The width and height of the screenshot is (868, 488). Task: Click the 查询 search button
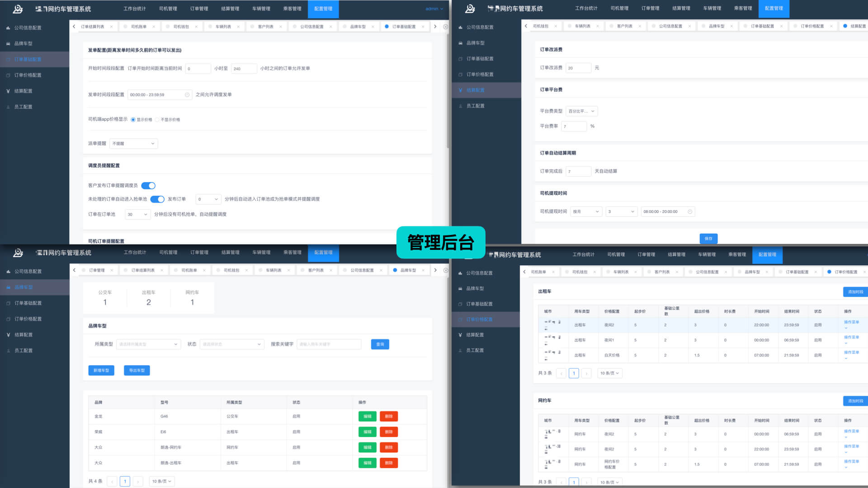pyautogui.click(x=380, y=344)
